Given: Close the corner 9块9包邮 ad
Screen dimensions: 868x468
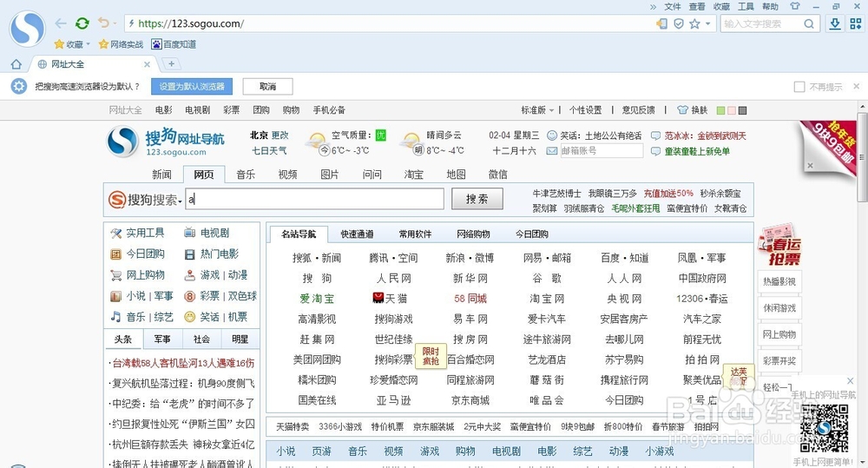Looking at the screenshot, I should (810, 165).
